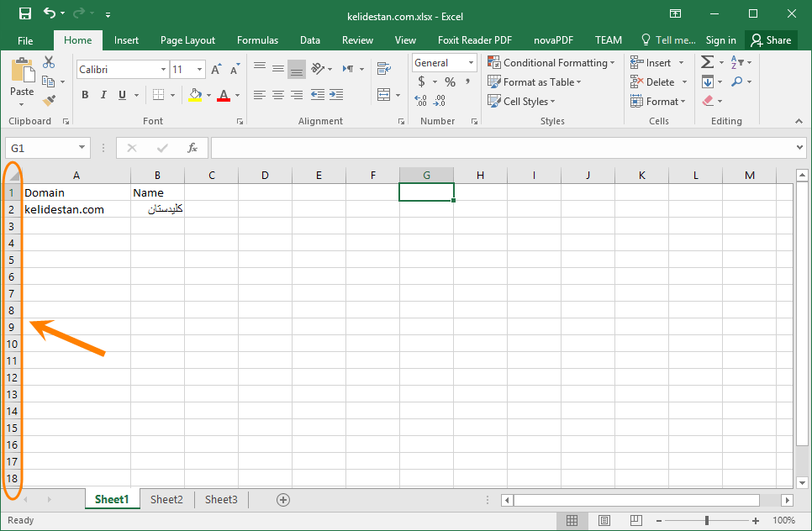This screenshot has height=531, width=812.
Task: Decrease indent in Alignment group
Action: pos(318,95)
